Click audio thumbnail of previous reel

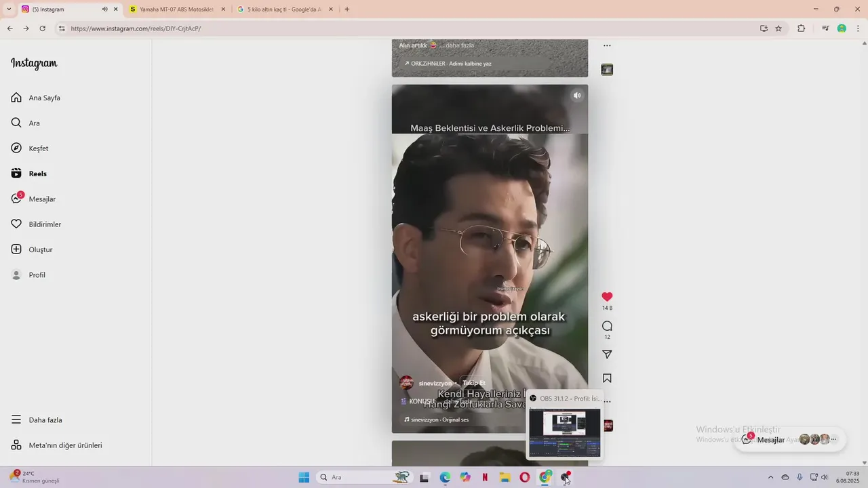click(x=607, y=70)
